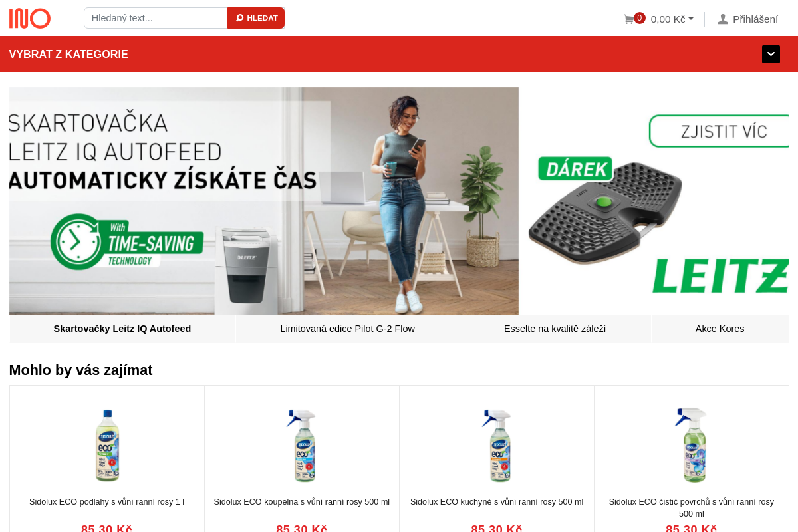This screenshot has height=532, width=798.
Task: Click the Sidolux ECO kuchyně product title
Action: click(x=497, y=502)
